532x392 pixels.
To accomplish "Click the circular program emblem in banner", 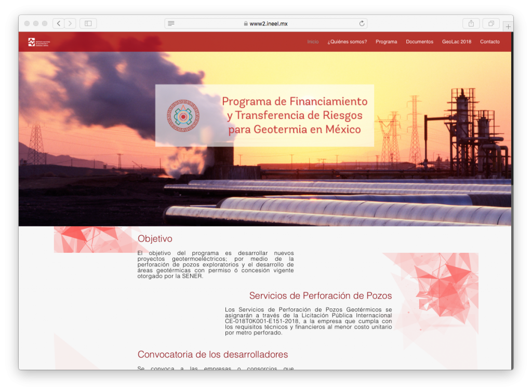I will point(183,115).
